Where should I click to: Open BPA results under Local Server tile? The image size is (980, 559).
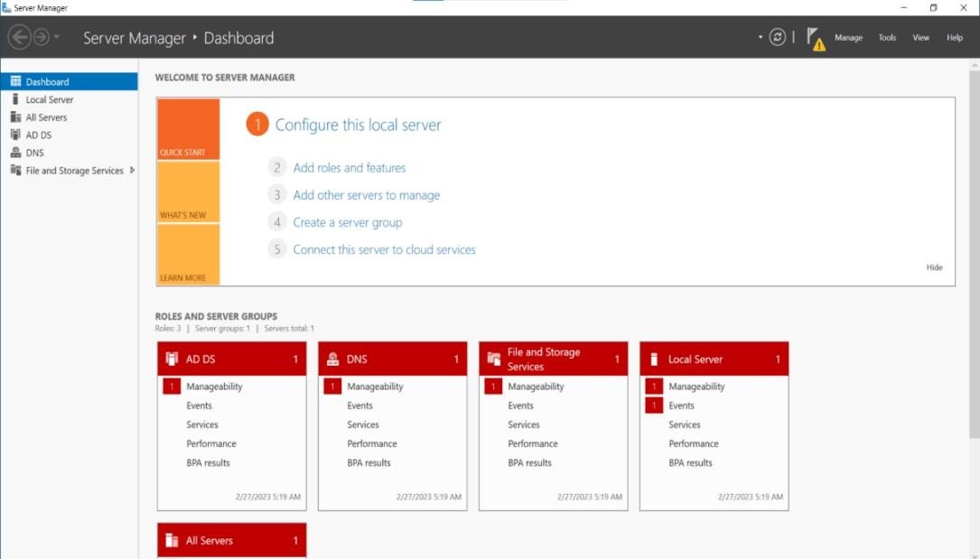pos(690,462)
